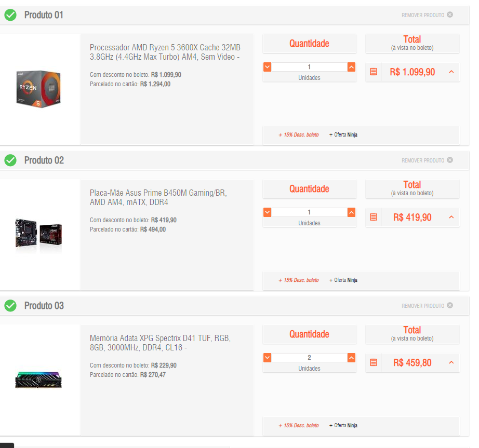Decrease quantity of Adata XPG memory
Image resolution: width=479 pixels, height=448 pixels.
268,357
